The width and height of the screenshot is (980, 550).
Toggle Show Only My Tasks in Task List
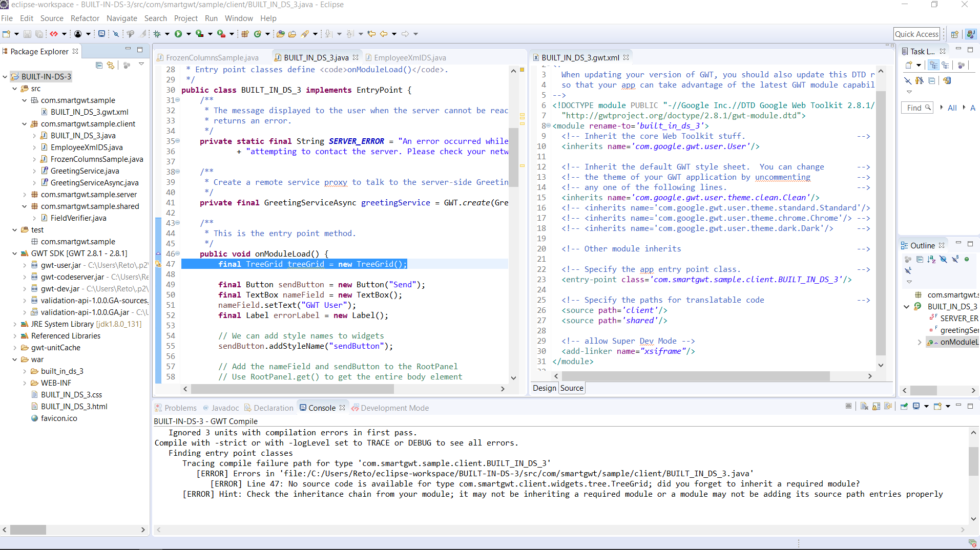(x=919, y=80)
